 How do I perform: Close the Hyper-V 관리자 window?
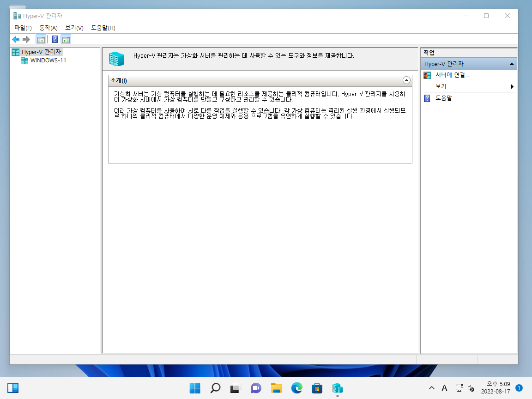(x=507, y=16)
